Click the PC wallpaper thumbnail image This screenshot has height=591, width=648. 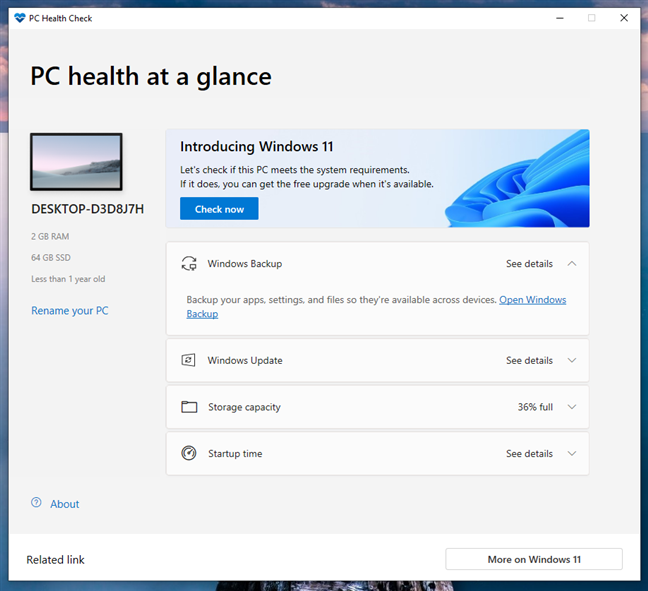point(76,162)
